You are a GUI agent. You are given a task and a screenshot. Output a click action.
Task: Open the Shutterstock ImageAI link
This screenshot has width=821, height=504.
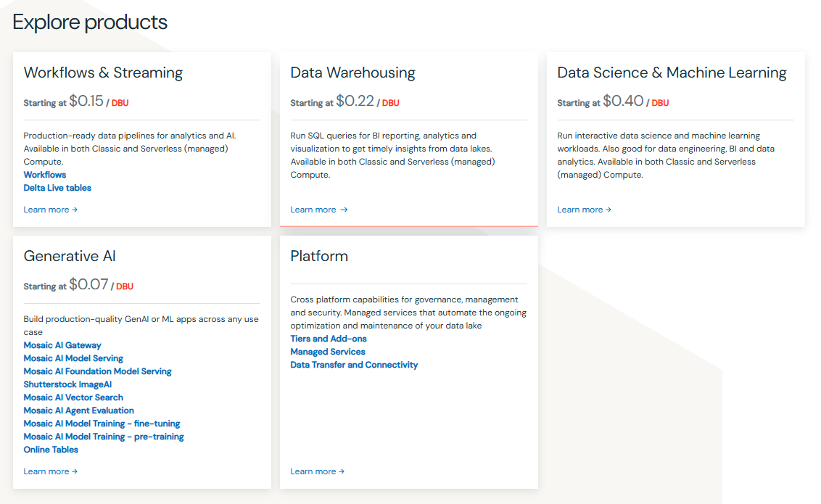coord(67,384)
